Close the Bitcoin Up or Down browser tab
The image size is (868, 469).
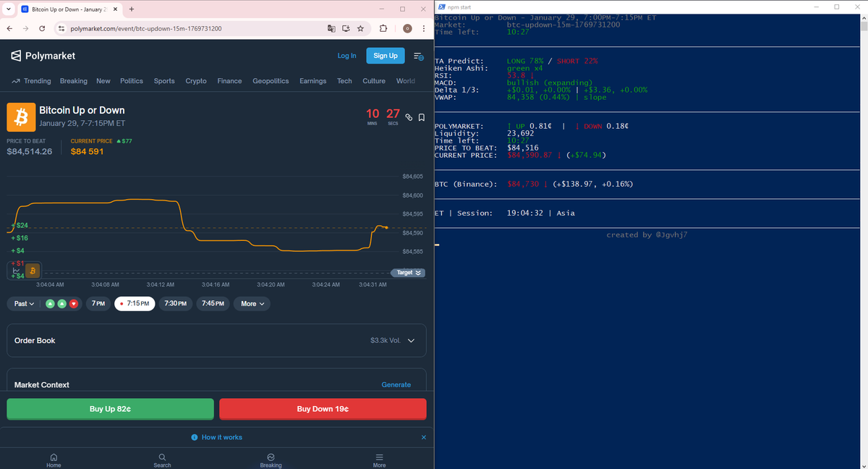[x=114, y=9]
